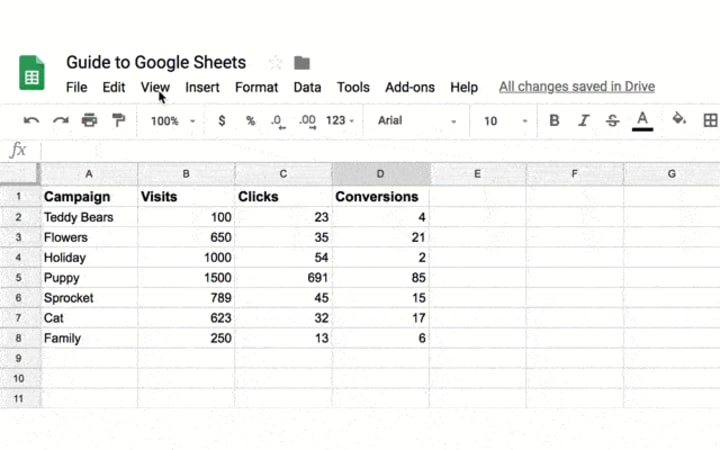Open the Add-ons menu
Viewport: 720px width, 450px height.
point(410,87)
